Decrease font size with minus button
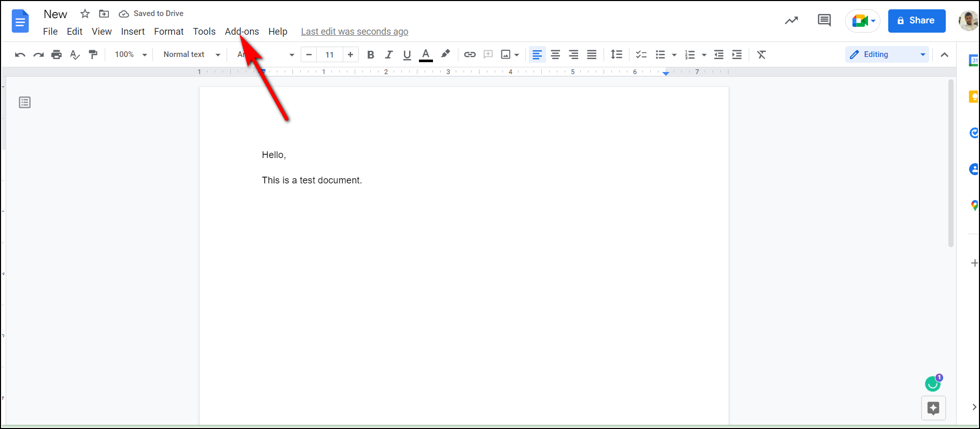Viewport: 980px width, 429px height. point(309,54)
